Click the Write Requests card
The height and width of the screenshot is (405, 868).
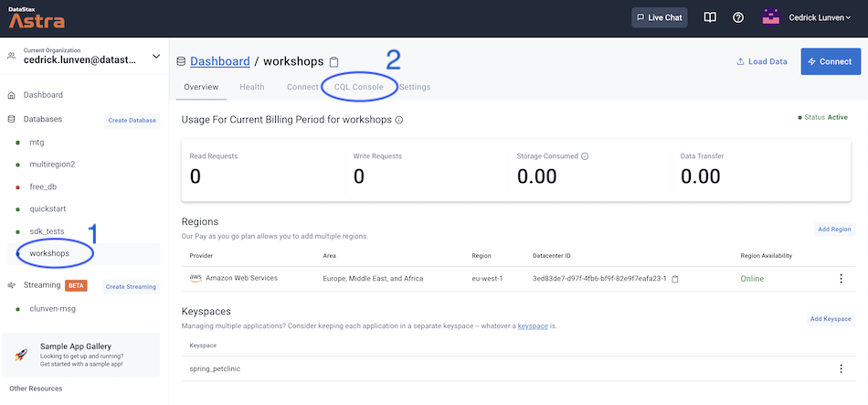click(427, 169)
